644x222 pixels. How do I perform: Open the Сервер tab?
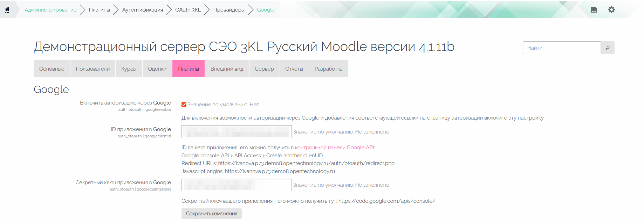[265, 69]
